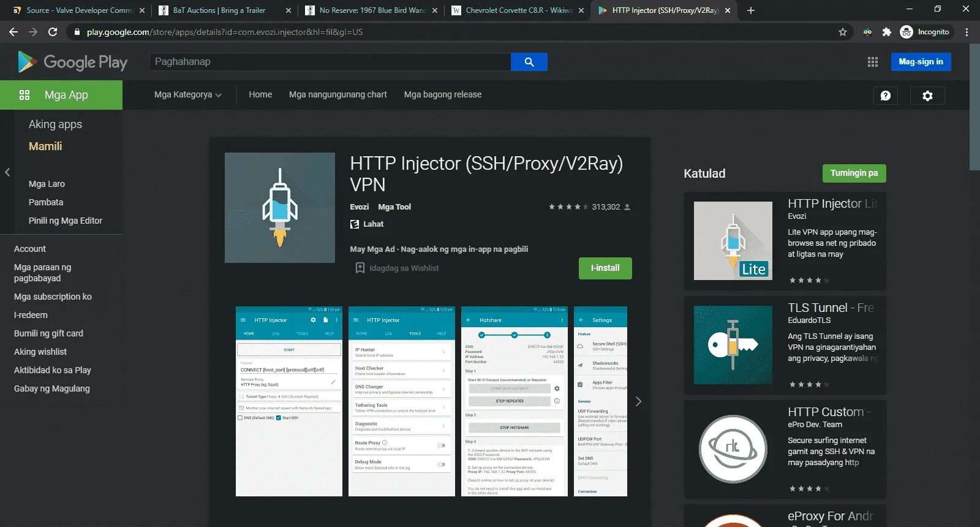The width and height of the screenshot is (980, 527).
Task: Click the page vertical scrollbar
Action: tap(974, 108)
